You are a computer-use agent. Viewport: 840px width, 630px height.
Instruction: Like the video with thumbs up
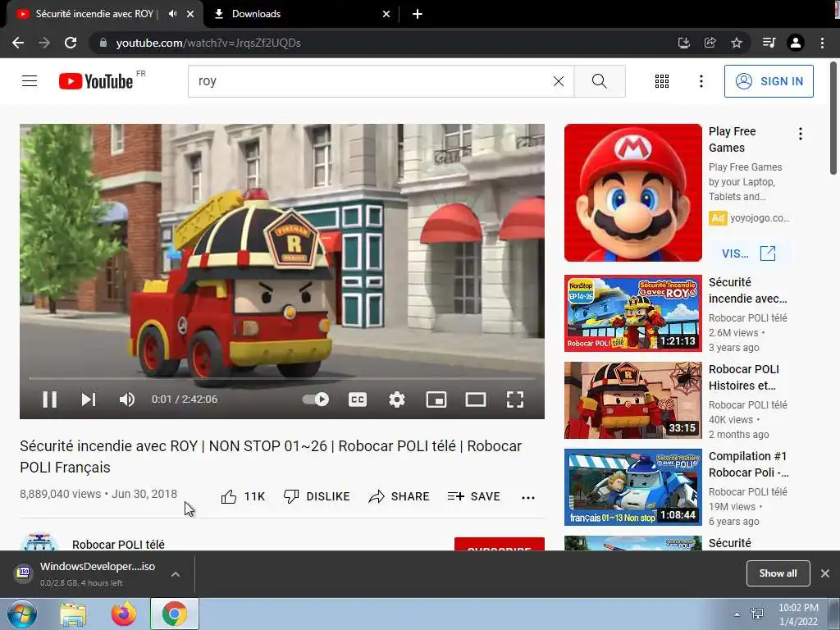click(243, 496)
